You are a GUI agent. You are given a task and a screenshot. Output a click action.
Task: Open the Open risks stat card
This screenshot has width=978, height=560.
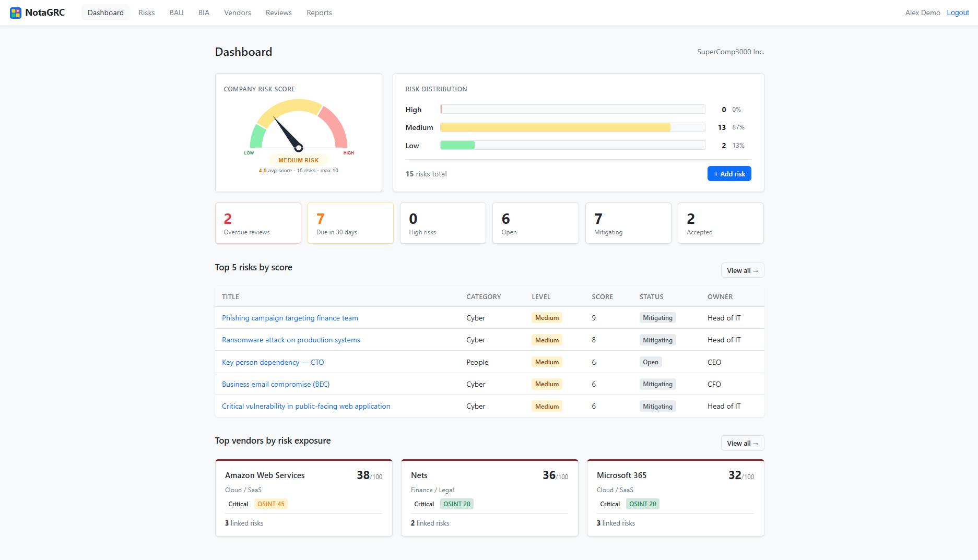click(x=536, y=223)
